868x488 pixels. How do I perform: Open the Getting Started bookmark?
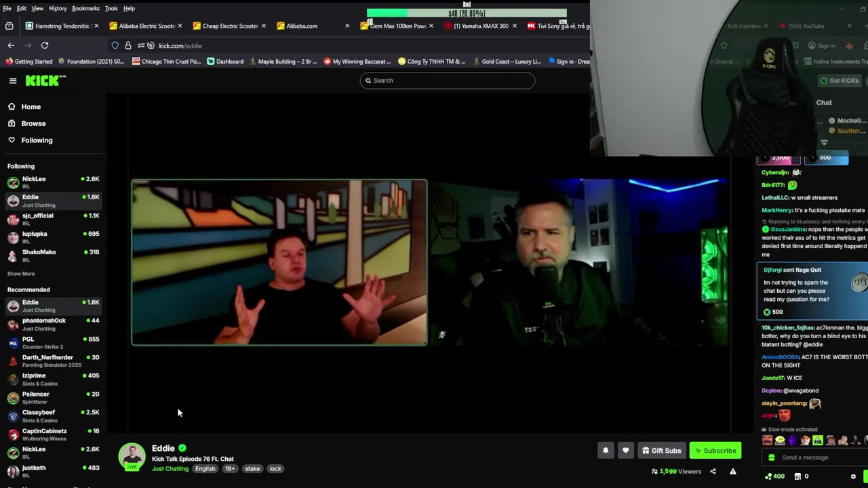coord(28,62)
